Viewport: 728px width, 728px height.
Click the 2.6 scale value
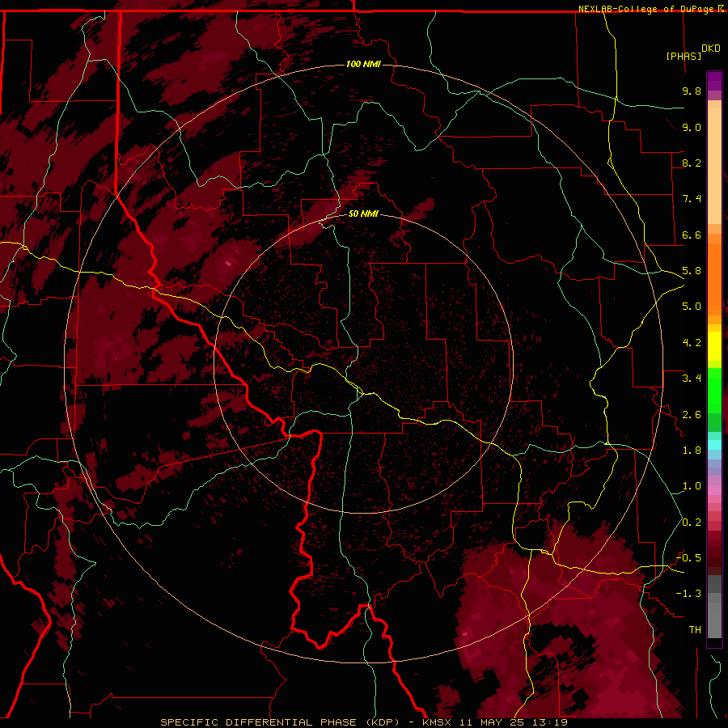click(x=692, y=415)
